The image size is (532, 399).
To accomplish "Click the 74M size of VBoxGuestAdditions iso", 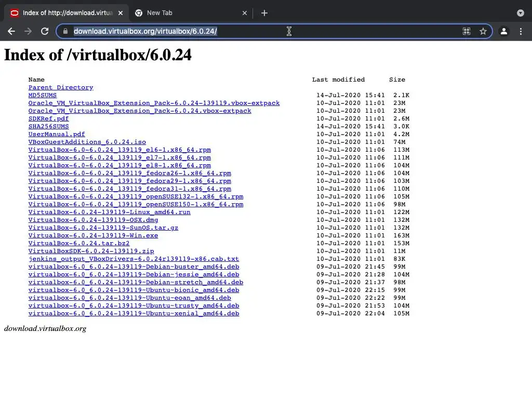I will pyautogui.click(x=400, y=142).
